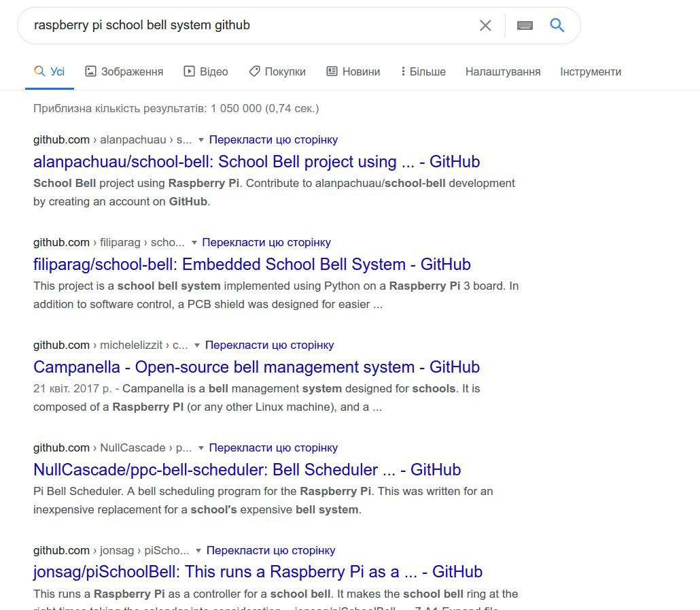Click snippet "School Bell project using Raspberry Pi"
The image size is (700, 610).
[x=137, y=184]
